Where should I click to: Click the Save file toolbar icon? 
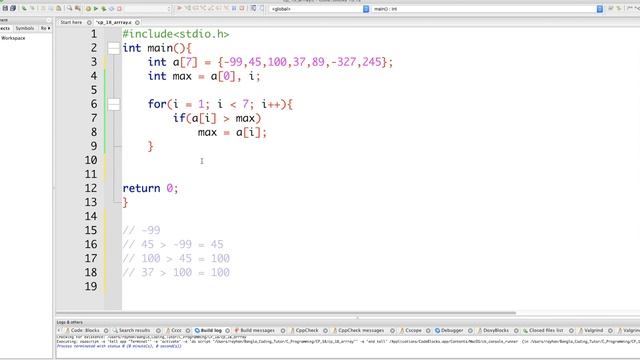click(5, 8)
